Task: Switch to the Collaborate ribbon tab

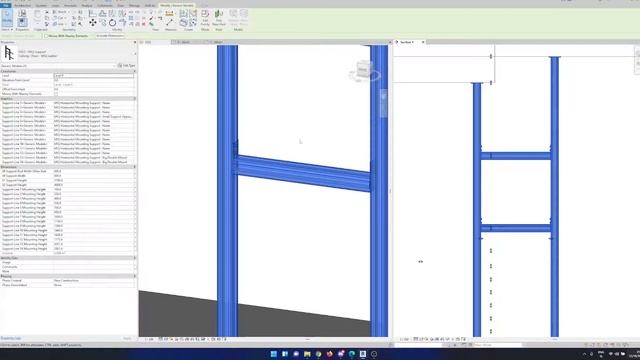Action: click(105, 6)
